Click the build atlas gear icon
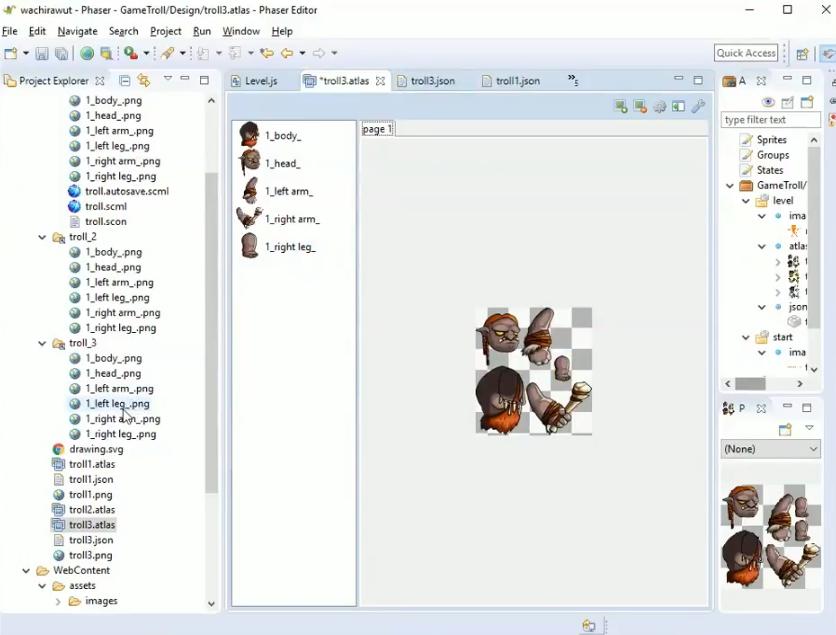This screenshot has height=635, width=836. pyautogui.click(x=659, y=107)
